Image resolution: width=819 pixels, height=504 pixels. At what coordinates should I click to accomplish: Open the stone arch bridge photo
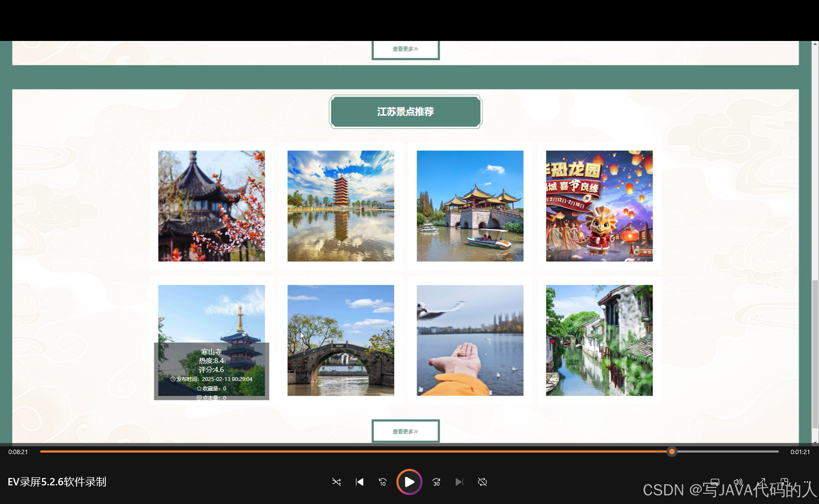pos(341,340)
